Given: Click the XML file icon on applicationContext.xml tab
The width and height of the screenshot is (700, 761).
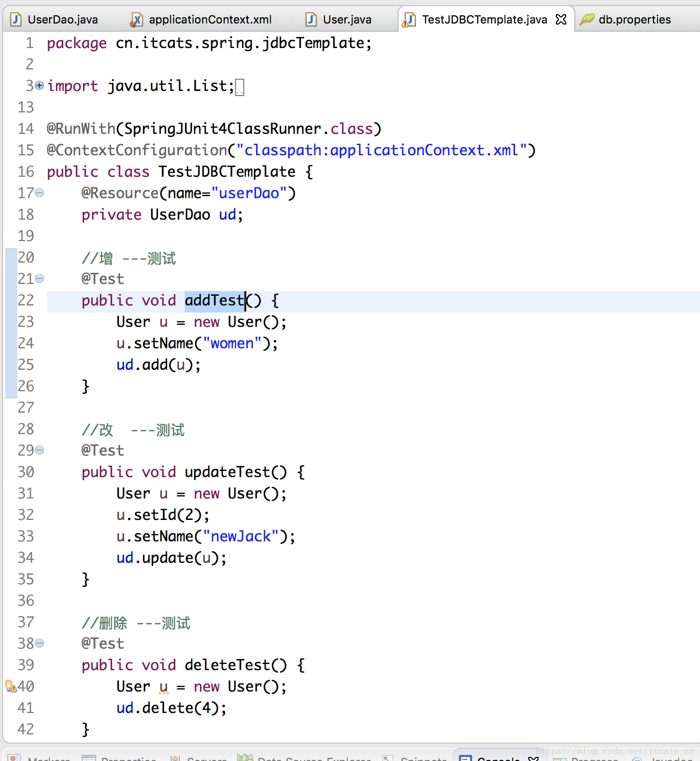Looking at the screenshot, I should click(136, 19).
